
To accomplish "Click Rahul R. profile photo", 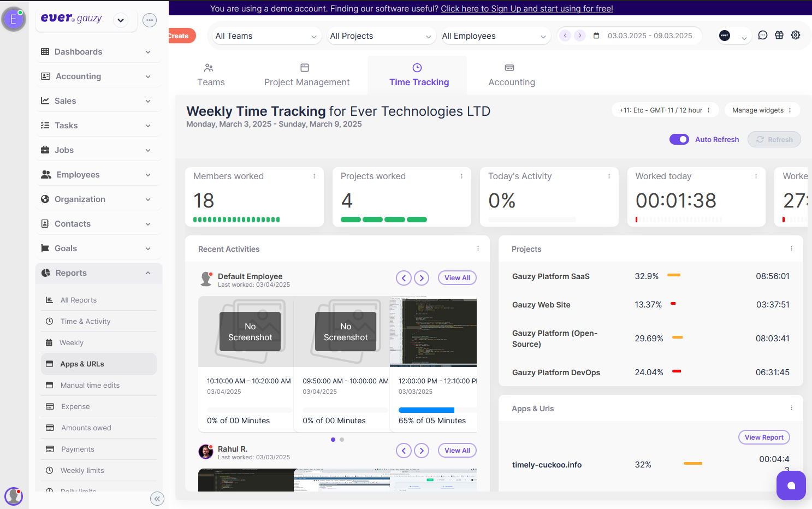I will click(x=206, y=452).
